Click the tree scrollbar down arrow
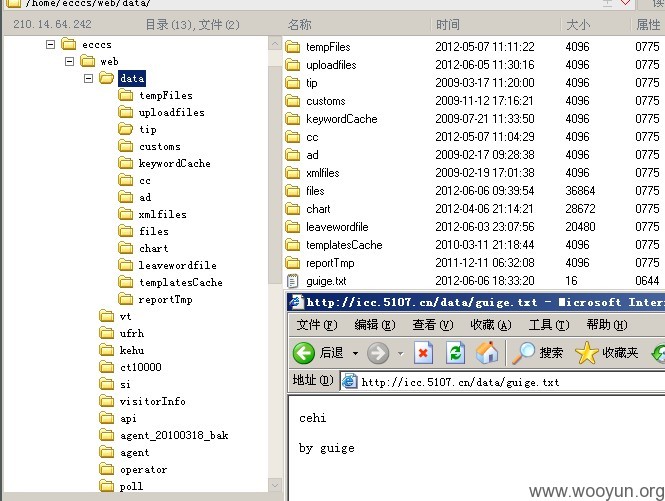The height and width of the screenshot is (501, 665). tap(275, 485)
